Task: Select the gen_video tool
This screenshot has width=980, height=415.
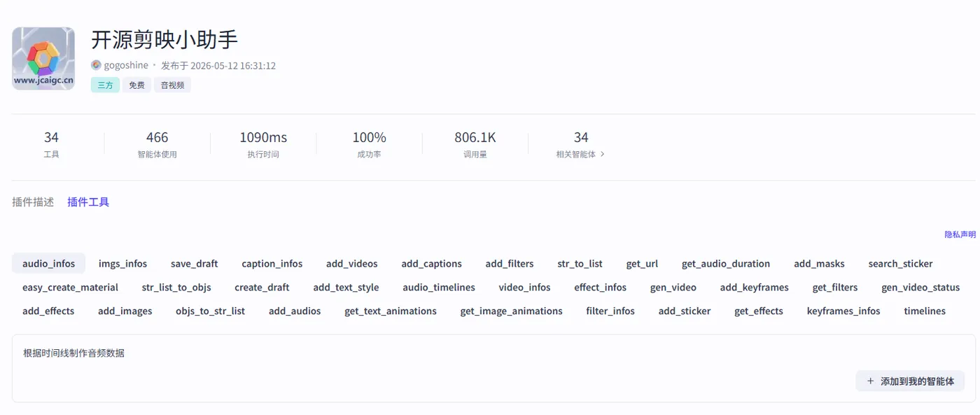Action: (673, 288)
